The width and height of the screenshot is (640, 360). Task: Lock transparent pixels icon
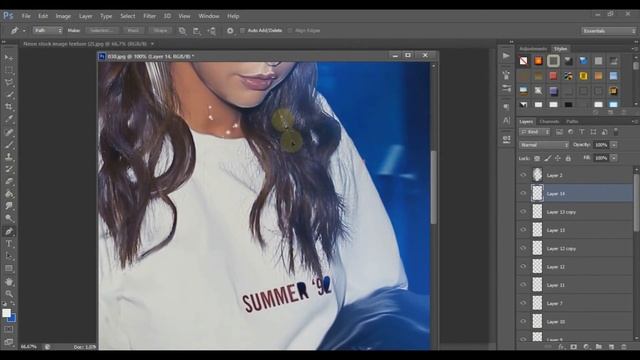[537, 158]
